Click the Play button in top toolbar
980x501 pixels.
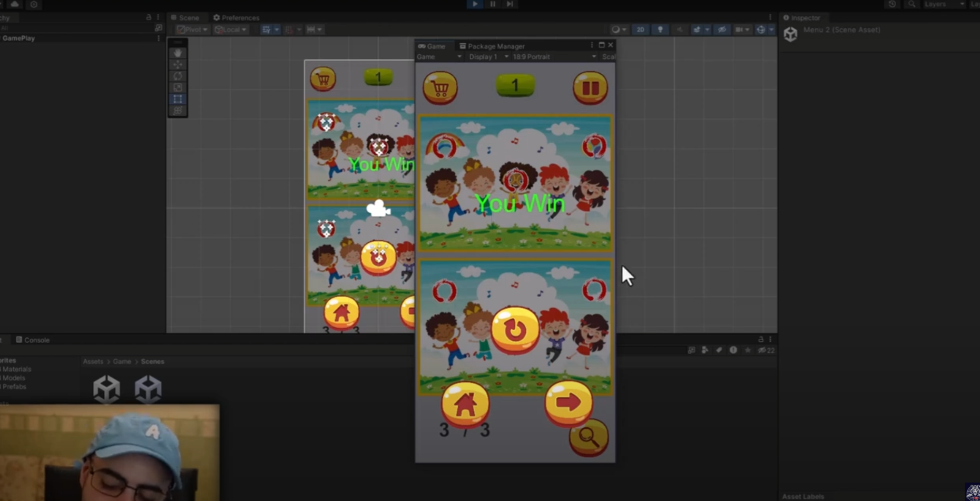475,4
